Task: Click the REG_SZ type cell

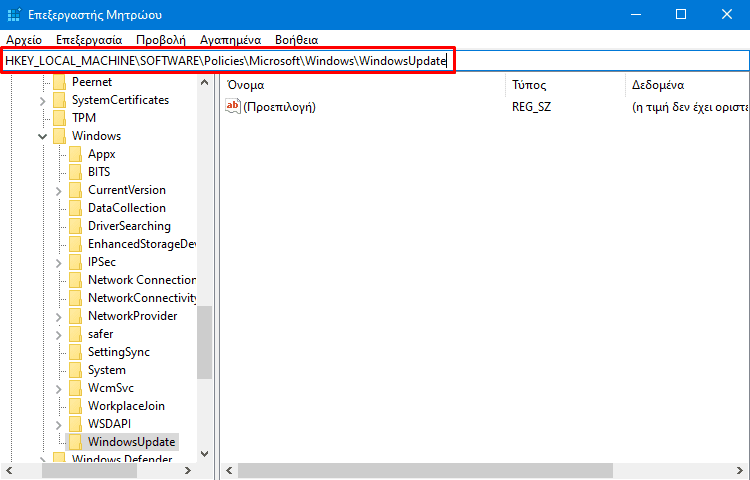Action: 531,107
